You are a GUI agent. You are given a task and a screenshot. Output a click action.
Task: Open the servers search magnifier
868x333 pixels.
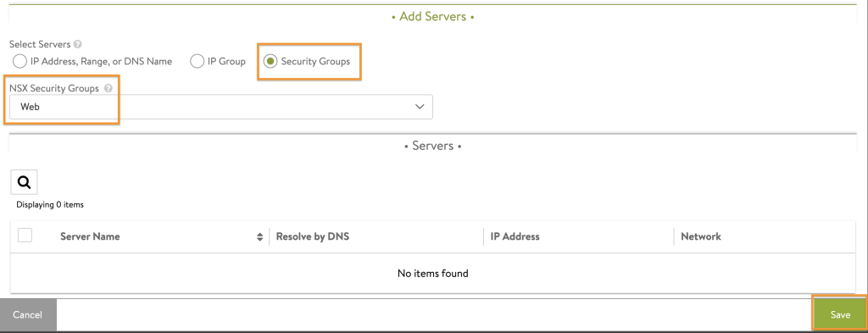pyautogui.click(x=24, y=182)
